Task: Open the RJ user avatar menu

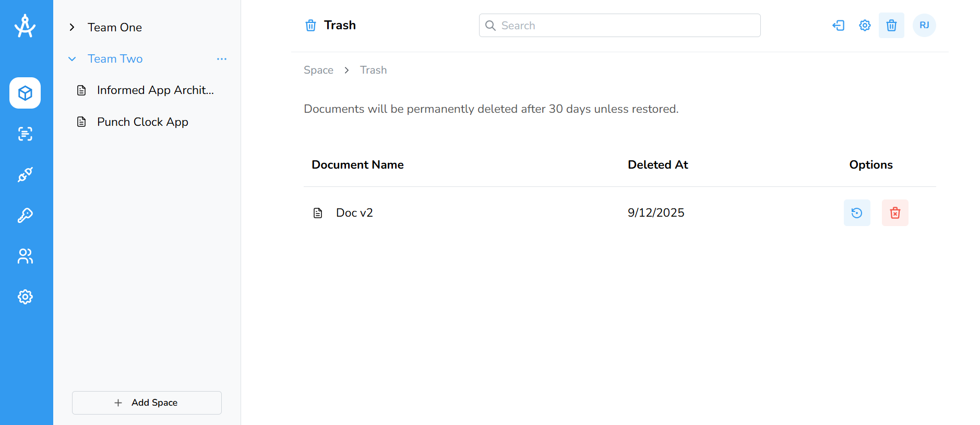Action: pyautogui.click(x=924, y=25)
